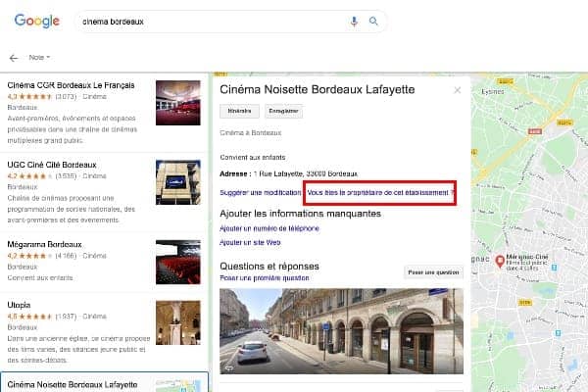Close the Cinéma Noisette details panel
The height and width of the screenshot is (392, 588).
[457, 90]
